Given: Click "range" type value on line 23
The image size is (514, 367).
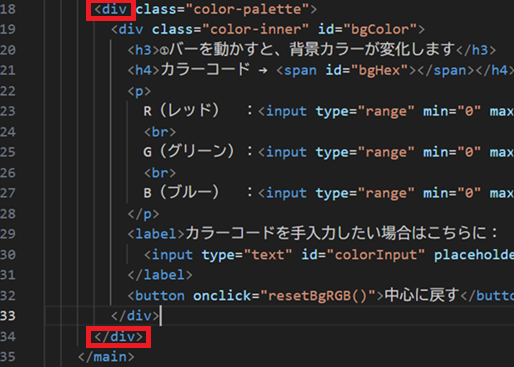Looking at the screenshot, I should click(x=386, y=111).
